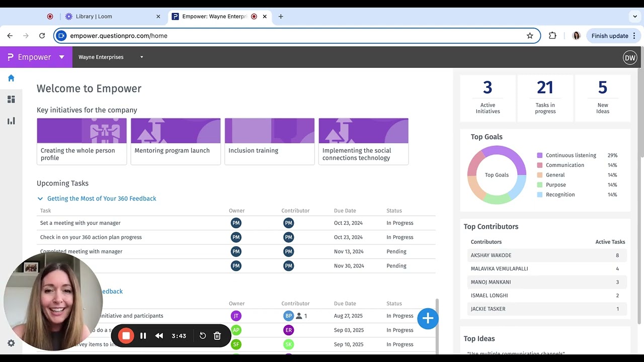
Task: Open the Inclusion training initiative card
Action: tap(270, 141)
